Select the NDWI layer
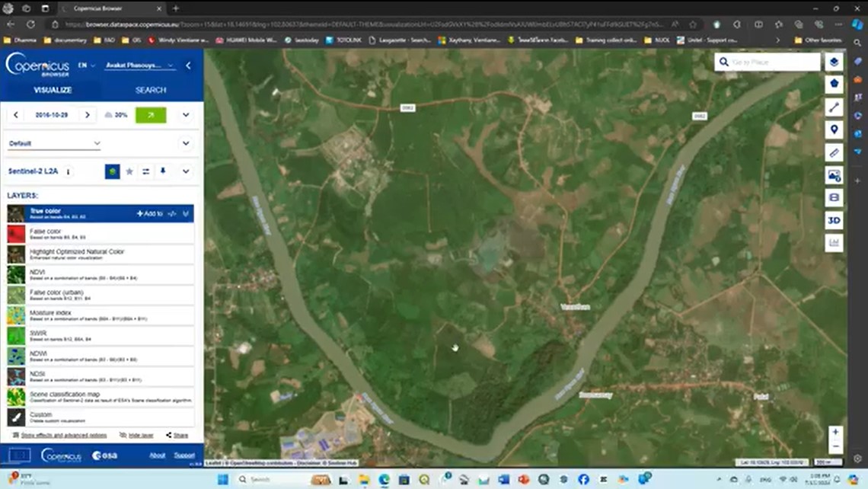Viewport: 868px width, 489px height. (101, 356)
